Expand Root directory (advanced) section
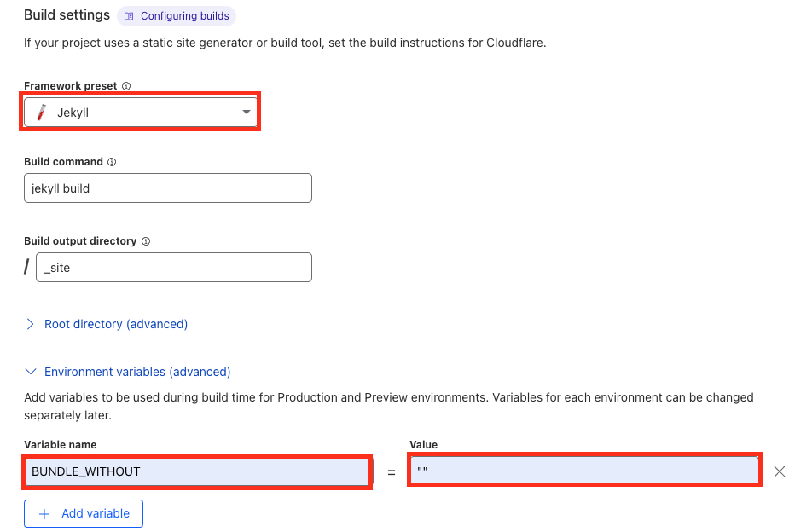Screen dimensions: 795x532 click(116, 324)
